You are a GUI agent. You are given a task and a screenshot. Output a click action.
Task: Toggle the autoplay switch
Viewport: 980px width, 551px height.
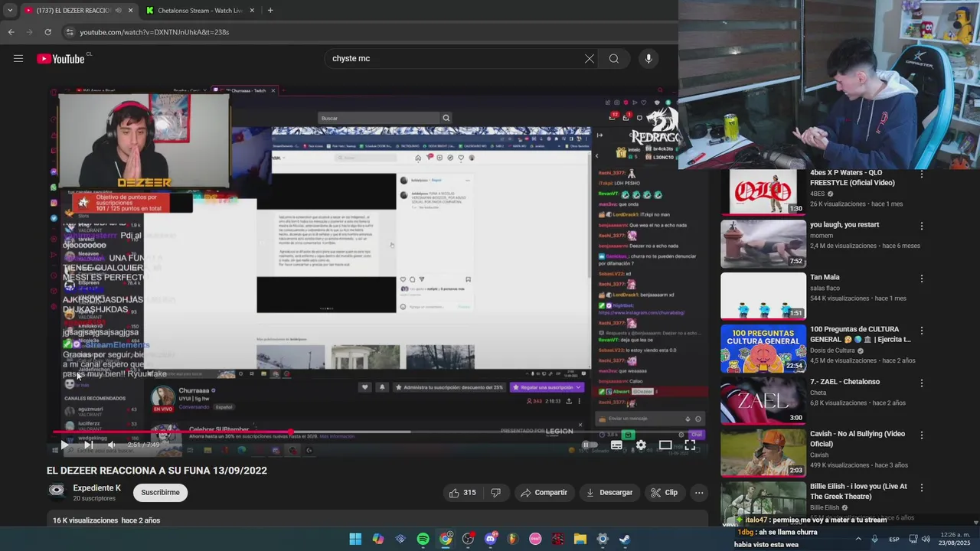[x=589, y=445]
